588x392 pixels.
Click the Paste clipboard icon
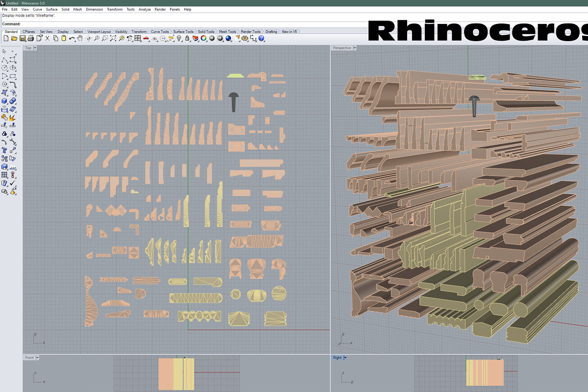click(64, 38)
